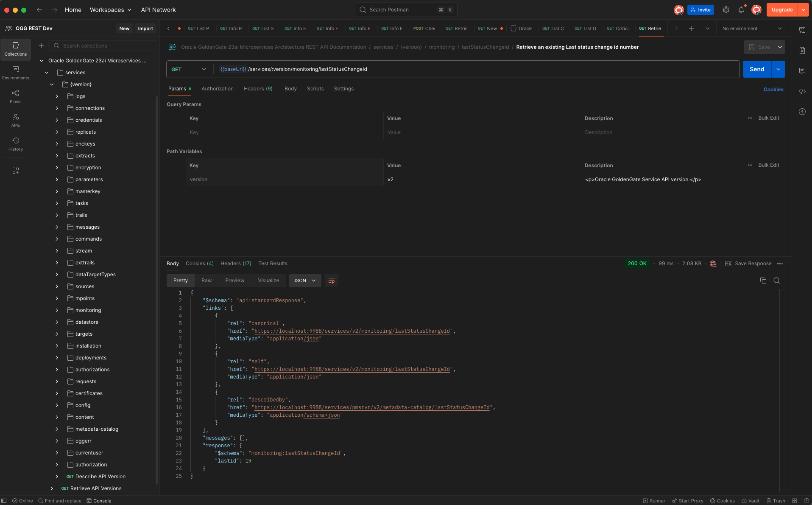The height and width of the screenshot is (505, 812).
Task: Add a new request tab
Action: click(691, 28)
